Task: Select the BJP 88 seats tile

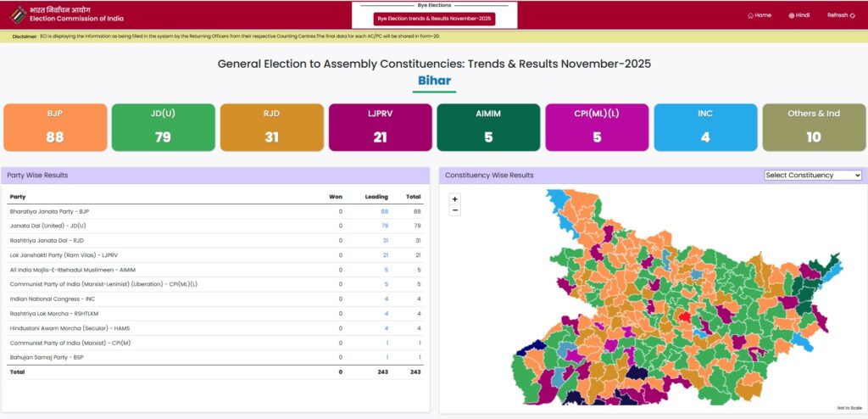Action: point(55,127)
